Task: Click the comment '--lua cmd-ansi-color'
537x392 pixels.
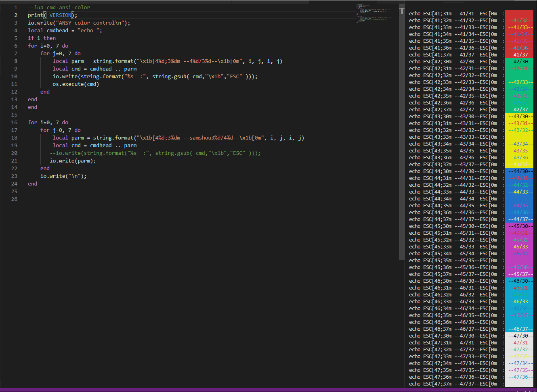Action: tap(59, 8)
